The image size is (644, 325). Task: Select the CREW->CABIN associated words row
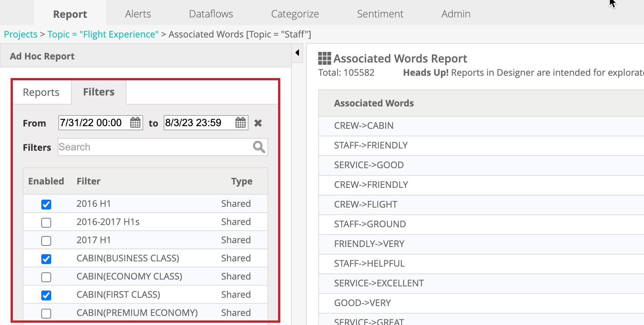364,126
